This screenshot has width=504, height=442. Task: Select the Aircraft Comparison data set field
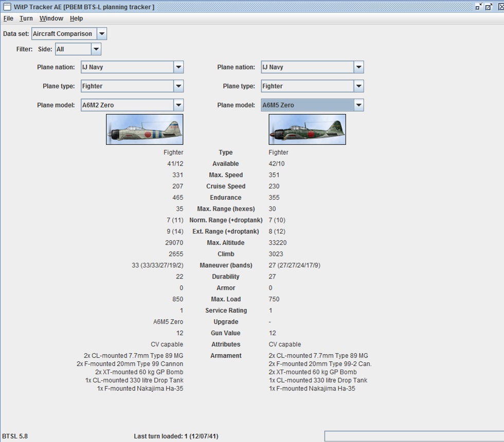point(64,34)
